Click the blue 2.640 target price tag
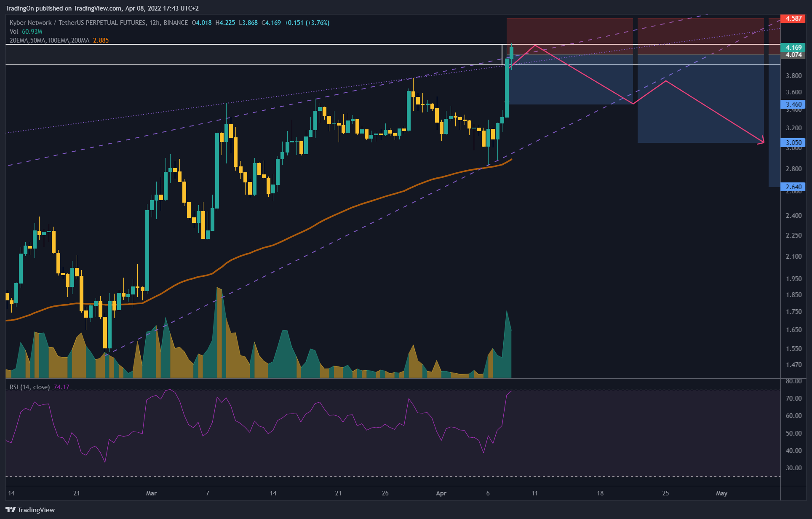Viewport: 812px width, 519px height. pyautogui.click(x=793, y=187)
